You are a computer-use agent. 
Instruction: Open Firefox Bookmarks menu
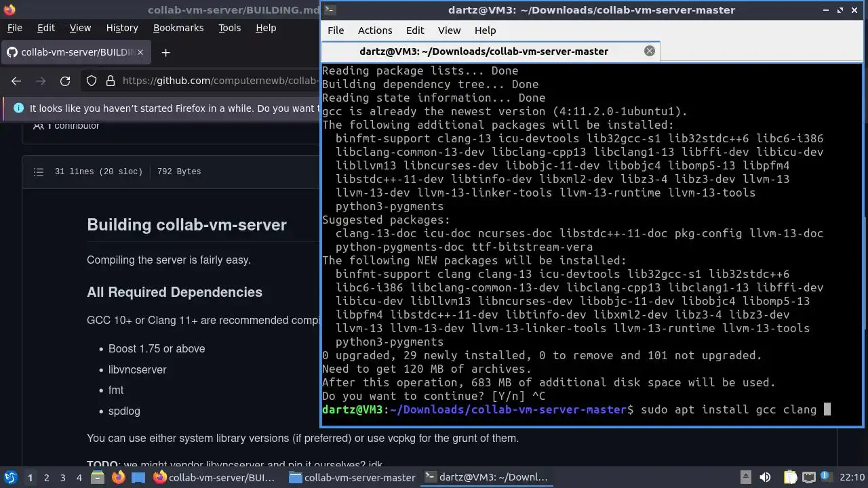pyautogui.click(x=178, y=28)
